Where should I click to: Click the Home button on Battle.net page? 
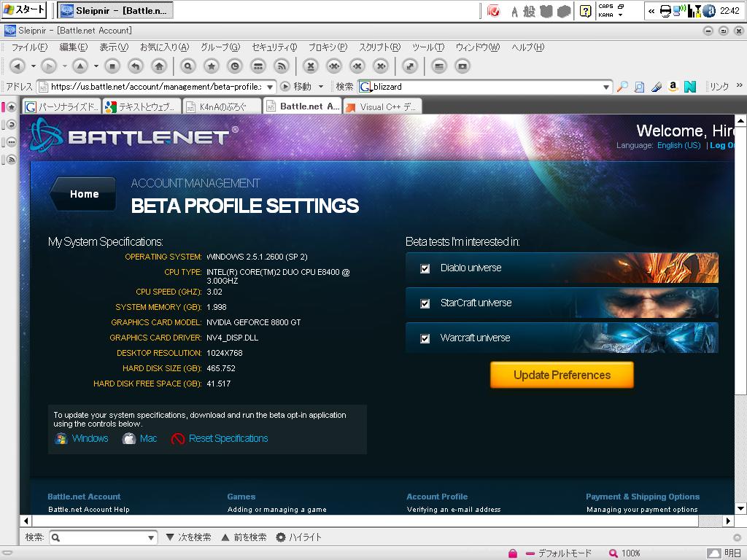click(x=84, y=194)
